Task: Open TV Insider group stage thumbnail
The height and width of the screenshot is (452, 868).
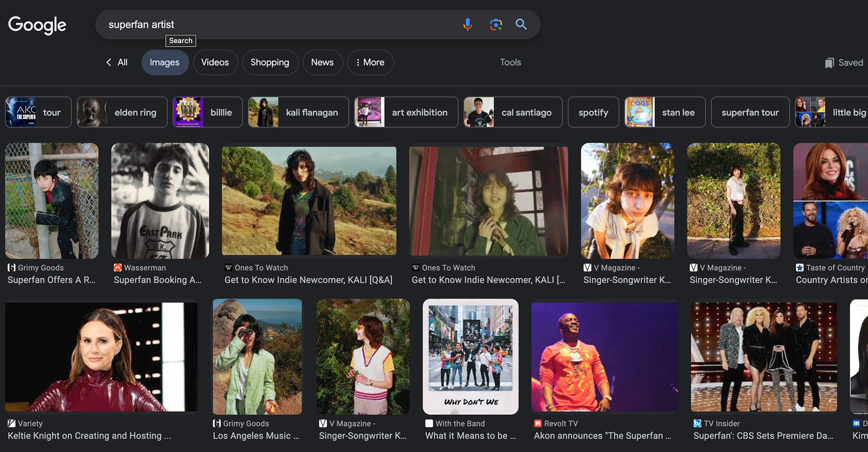Action: point(764,357)
